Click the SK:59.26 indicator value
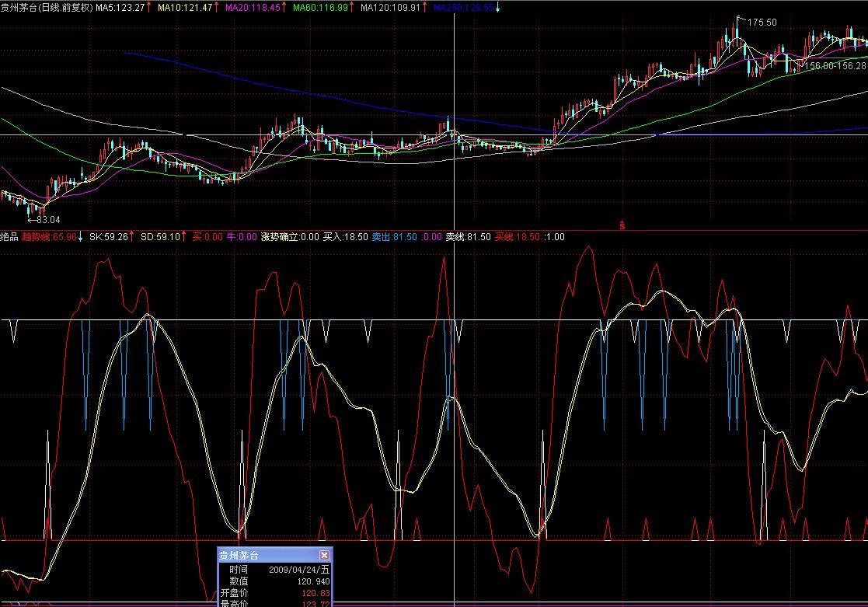 tap(109, 236)
